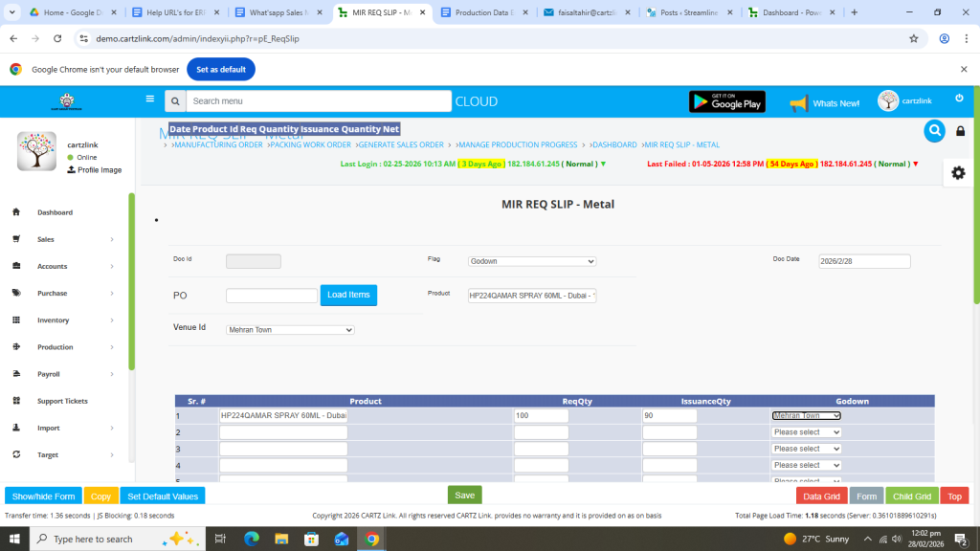
Task: Click the PO input field
Action: click(x=271, y=297)
